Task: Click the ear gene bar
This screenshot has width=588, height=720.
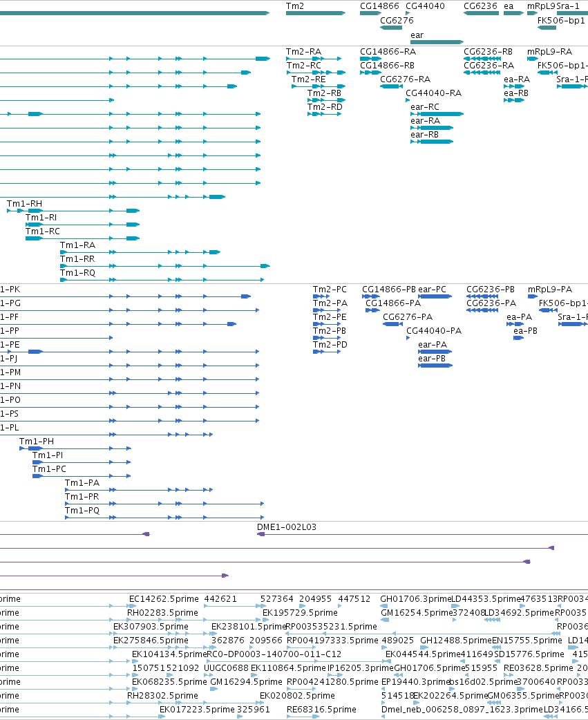Action: point(437,42)
